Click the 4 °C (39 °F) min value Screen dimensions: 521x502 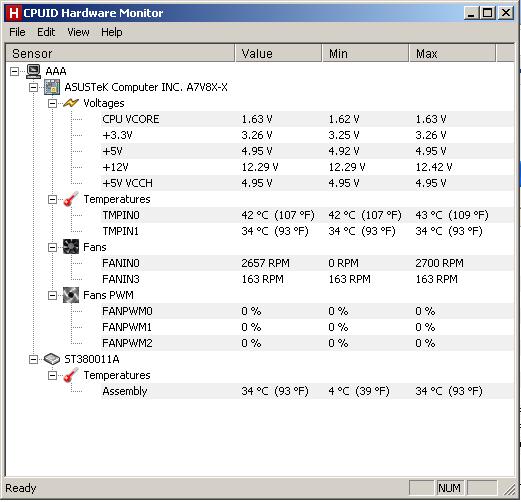pos(359,391)
